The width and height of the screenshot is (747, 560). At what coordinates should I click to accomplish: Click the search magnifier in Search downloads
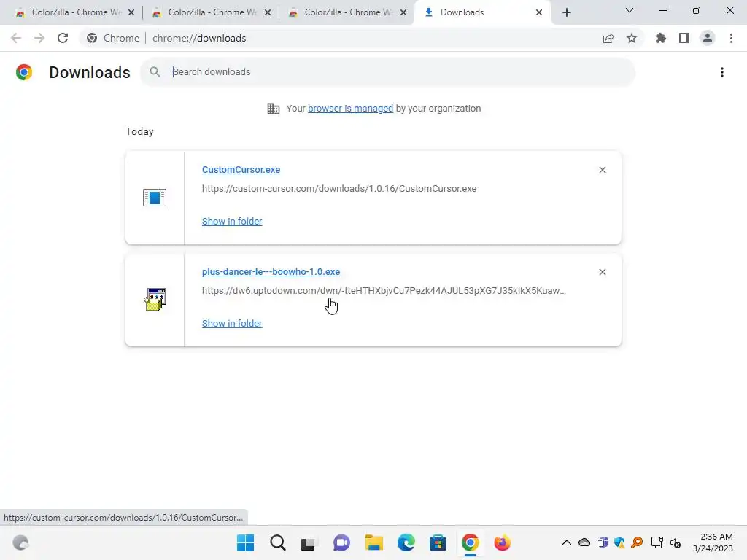tap(155, 72)
